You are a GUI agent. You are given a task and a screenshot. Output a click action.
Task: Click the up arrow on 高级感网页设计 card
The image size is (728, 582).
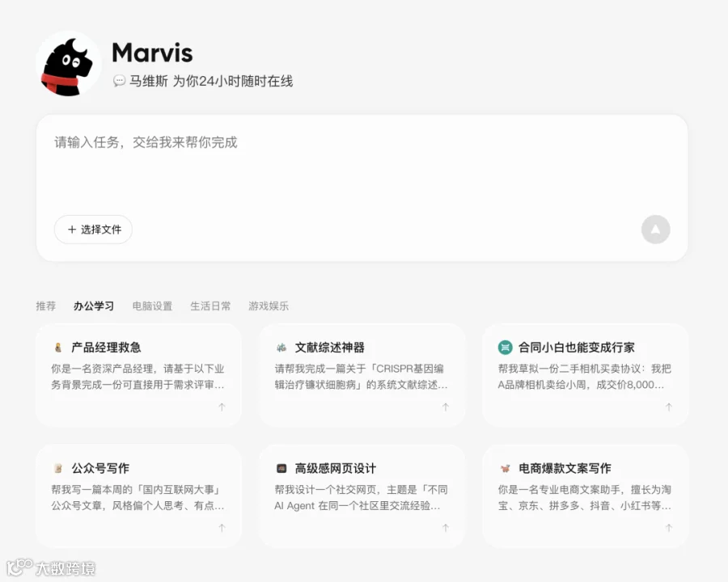[x=446, y=528]
